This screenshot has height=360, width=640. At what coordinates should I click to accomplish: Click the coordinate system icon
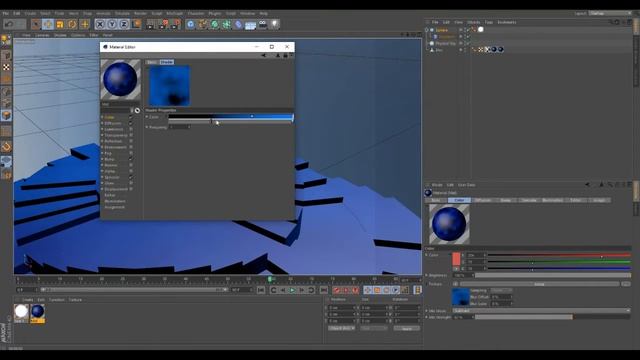click(x=136, y=24)
